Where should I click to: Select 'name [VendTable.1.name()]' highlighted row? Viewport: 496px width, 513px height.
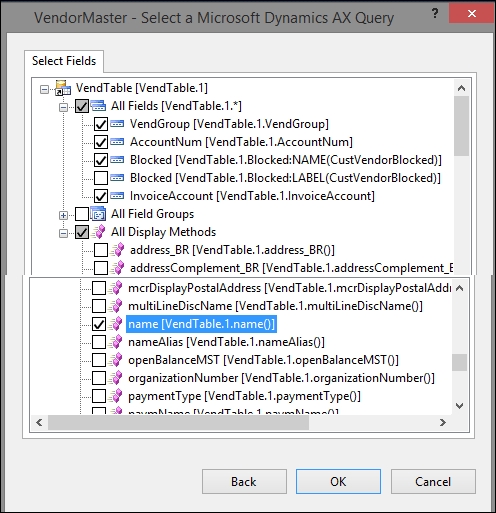point(201,324)
